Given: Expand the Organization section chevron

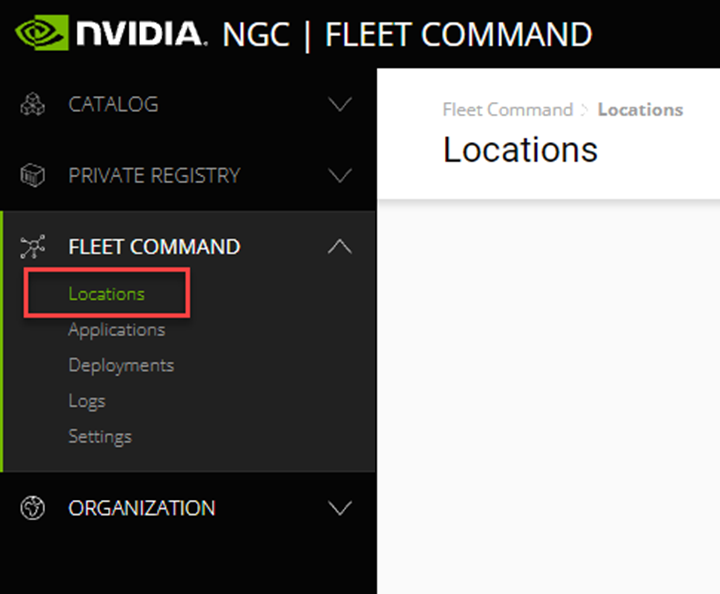Looking at the screenshot, I should point(340,508).
